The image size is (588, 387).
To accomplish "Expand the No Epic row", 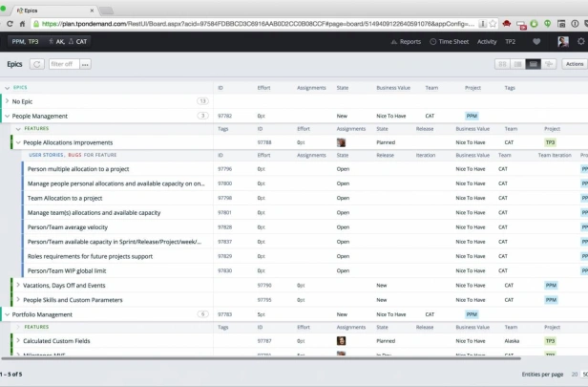I will [x=7, y=101].
